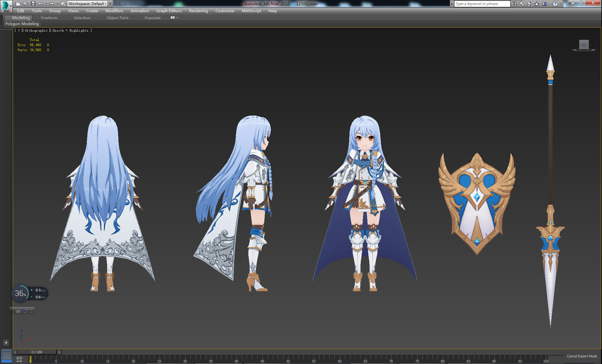Open the 3ds Max application menu logo
Screen dimensions: 602x364
coord(5,5)
